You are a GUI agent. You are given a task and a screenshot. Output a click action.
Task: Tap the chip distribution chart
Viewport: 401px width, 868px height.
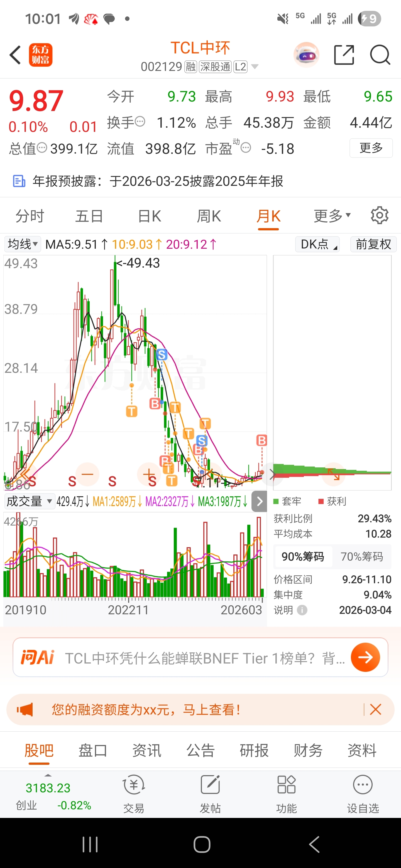[332, 372]
